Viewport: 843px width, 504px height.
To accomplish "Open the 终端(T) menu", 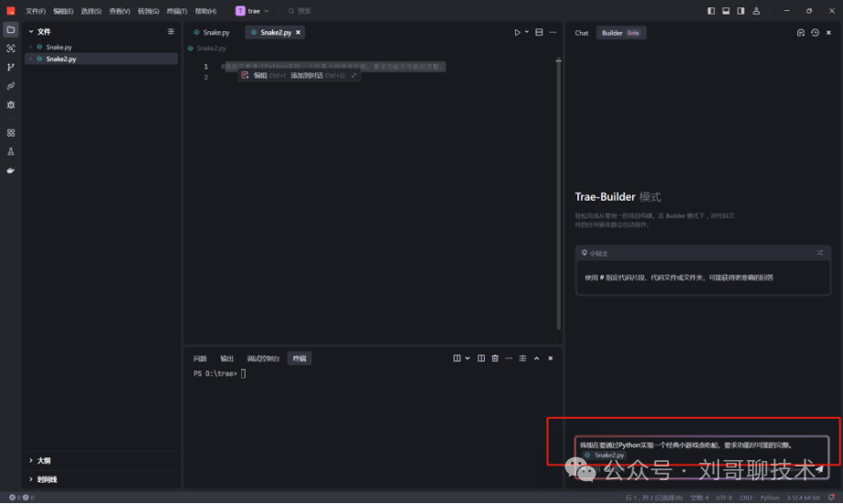I will click(177, 11).
